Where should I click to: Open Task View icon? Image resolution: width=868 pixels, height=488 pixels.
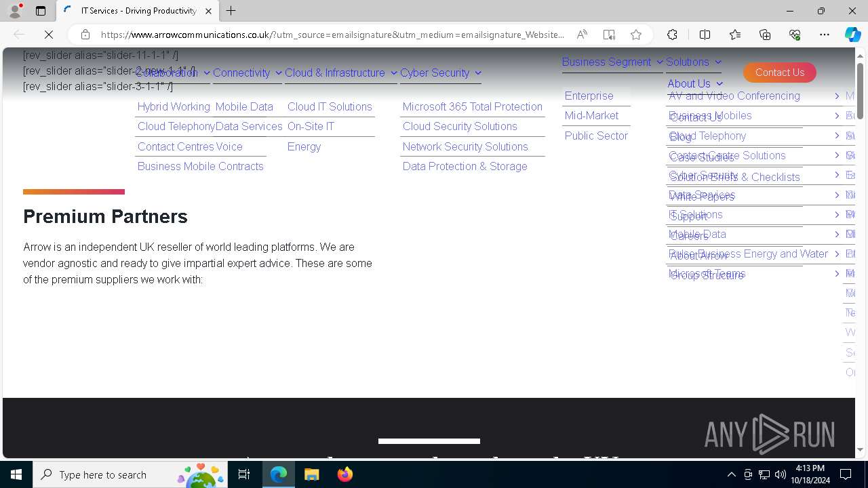(244, 474)
